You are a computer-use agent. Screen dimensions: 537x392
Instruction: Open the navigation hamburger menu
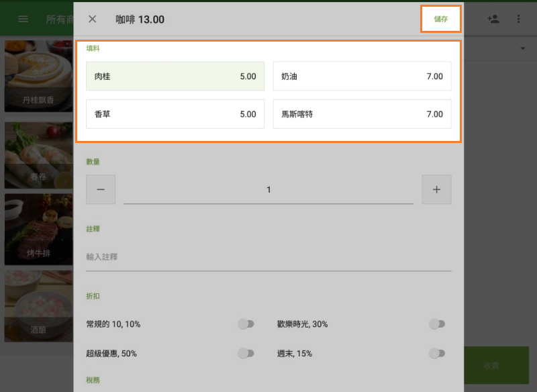(x=23, y=18)
